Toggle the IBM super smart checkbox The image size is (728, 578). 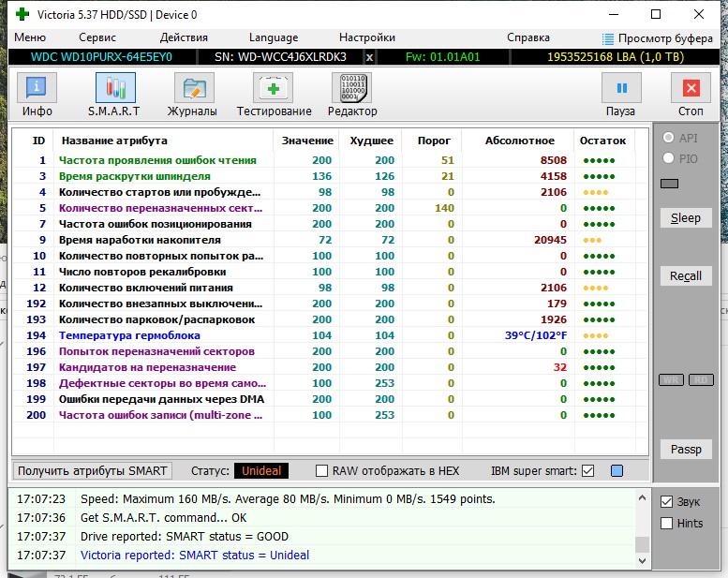click(587, 471)
